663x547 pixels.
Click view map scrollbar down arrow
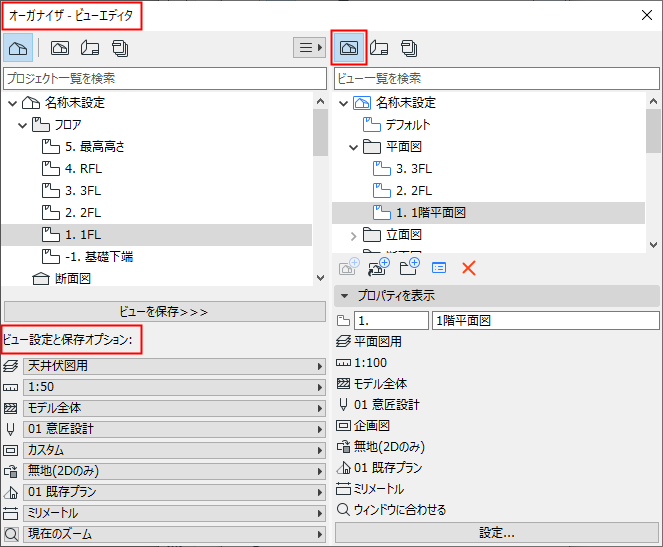(653, 245)
